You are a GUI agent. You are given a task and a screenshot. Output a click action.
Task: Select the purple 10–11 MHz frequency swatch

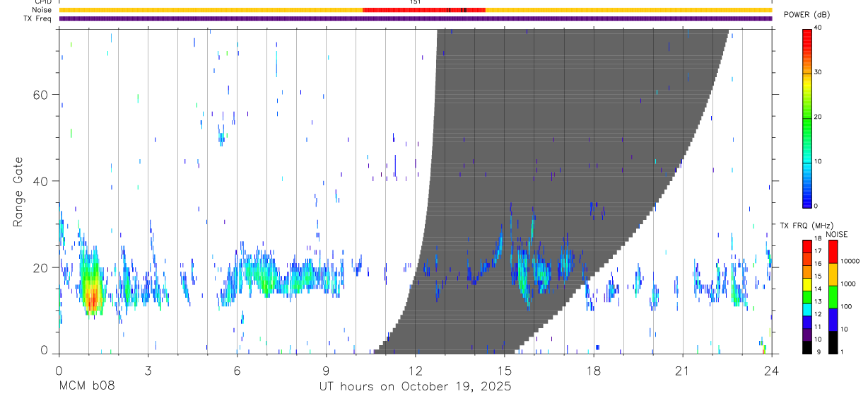(807, 335)
